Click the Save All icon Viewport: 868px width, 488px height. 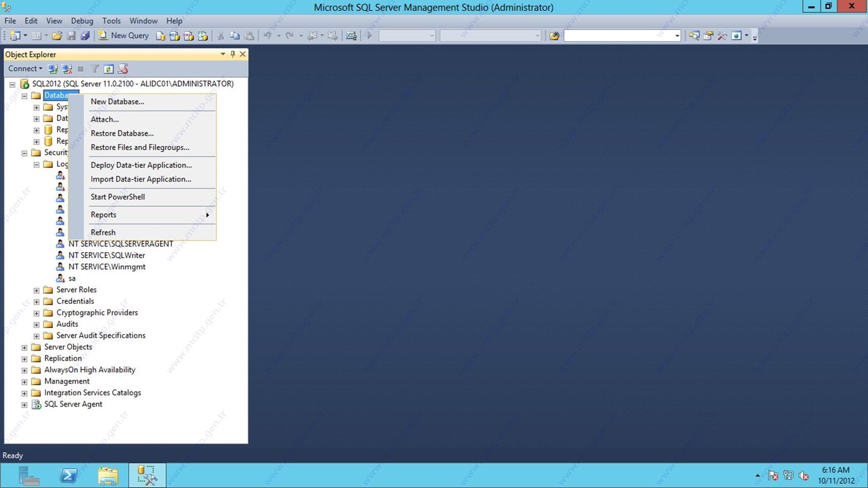85,36
